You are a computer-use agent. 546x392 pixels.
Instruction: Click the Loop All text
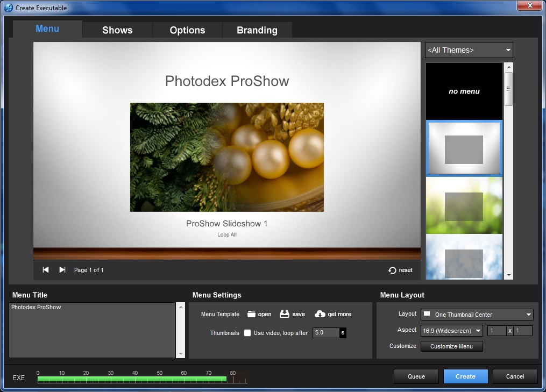(227, 234)
